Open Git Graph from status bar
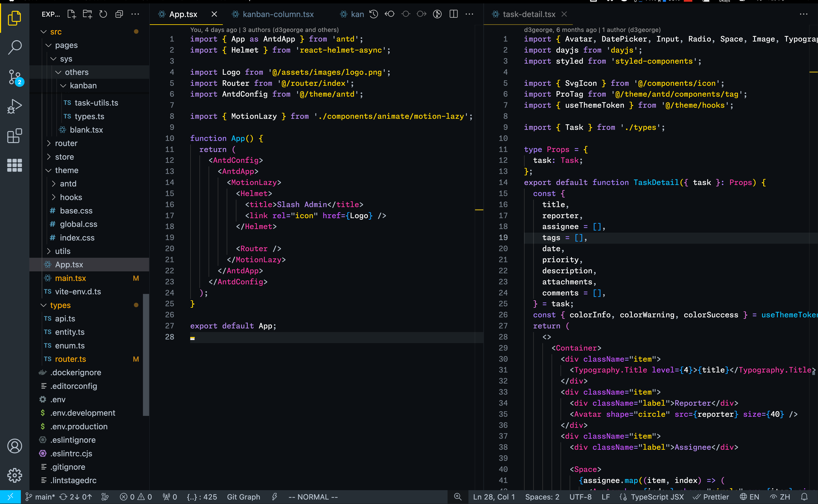Screen dimensions: 818x504 pos(243,497)
